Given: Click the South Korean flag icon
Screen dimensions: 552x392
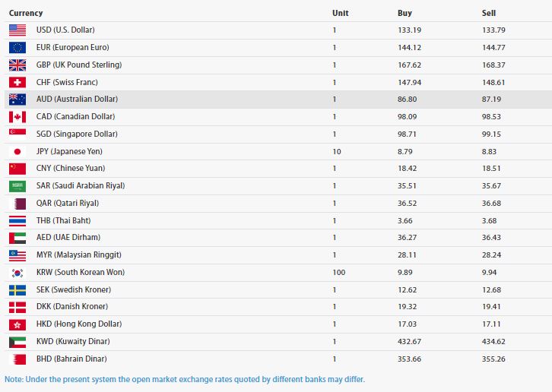Looking at the screenshot, I should click(17, 272).
